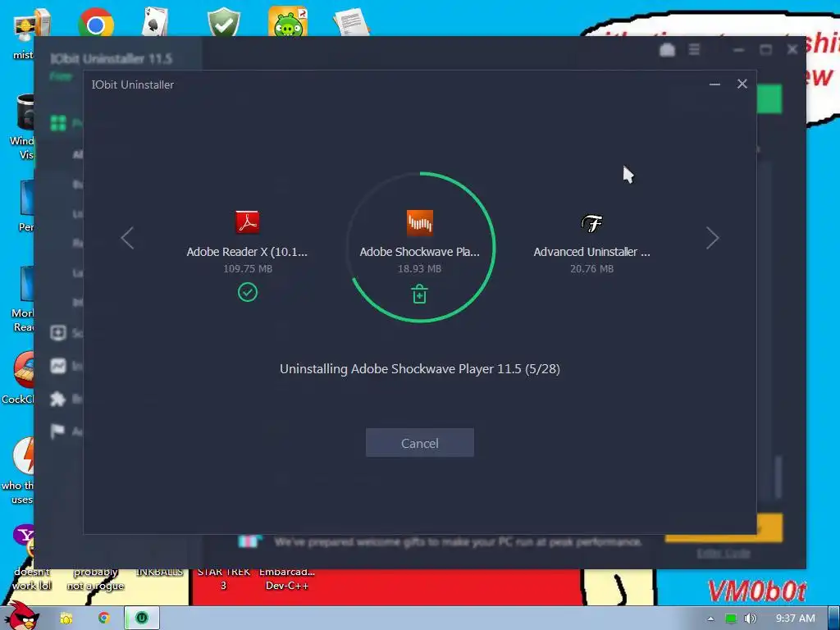
Task: Click the Adobe Reader X icon
Action: 248,221
